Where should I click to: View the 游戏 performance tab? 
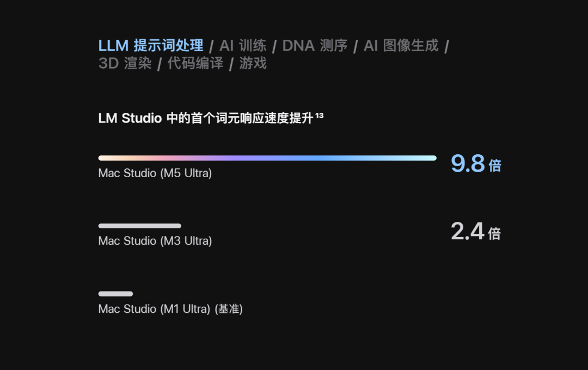pos(253,63)
